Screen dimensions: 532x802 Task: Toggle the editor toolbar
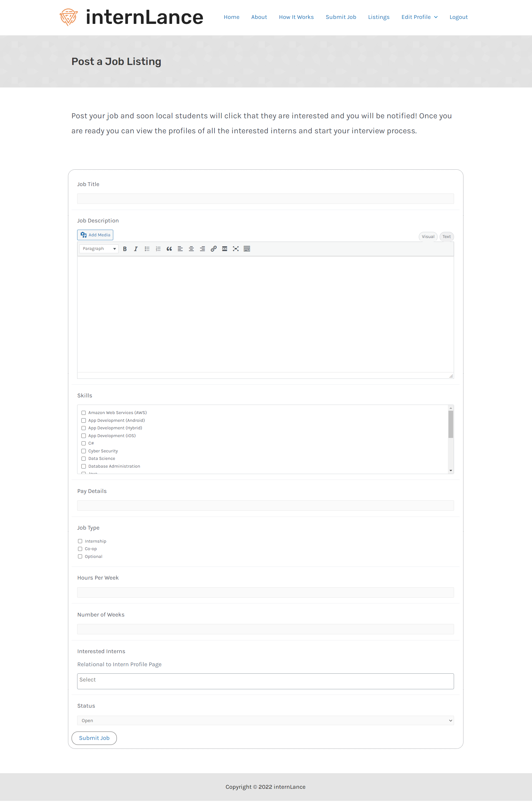pyautogui.click(x=247, y=249)
